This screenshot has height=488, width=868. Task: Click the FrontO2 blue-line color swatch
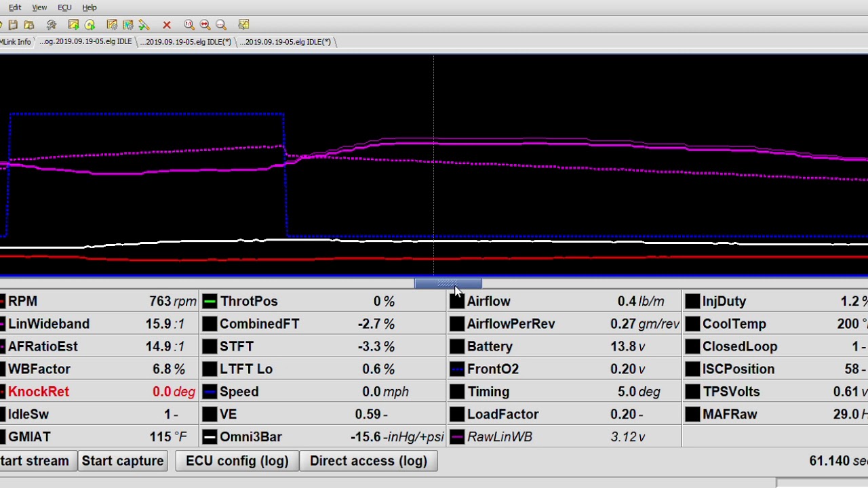[457, 369]
